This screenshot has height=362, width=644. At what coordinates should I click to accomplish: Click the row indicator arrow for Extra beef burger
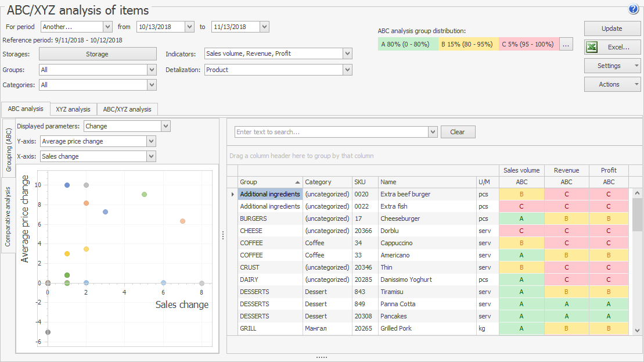233,194
